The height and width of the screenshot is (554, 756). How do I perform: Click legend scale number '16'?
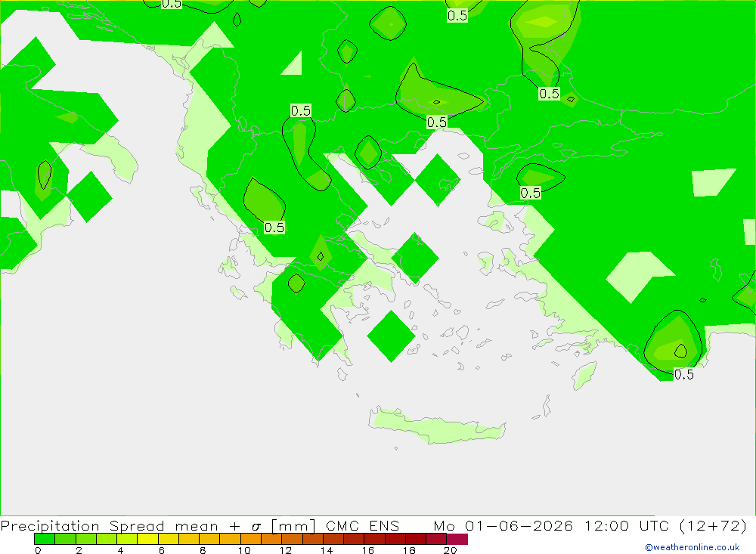(x=368, y=550)
